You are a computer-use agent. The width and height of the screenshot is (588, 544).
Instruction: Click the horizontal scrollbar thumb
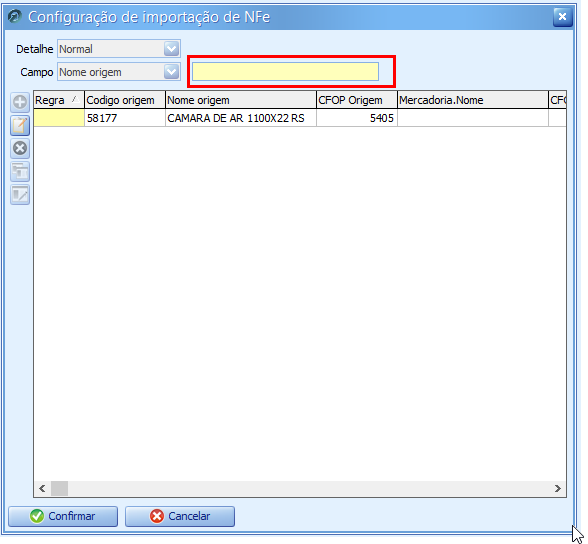pos(59,488)
